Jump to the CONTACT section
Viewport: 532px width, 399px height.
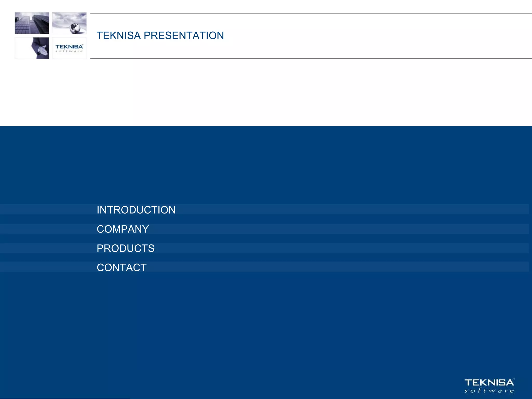click(122, 268)
